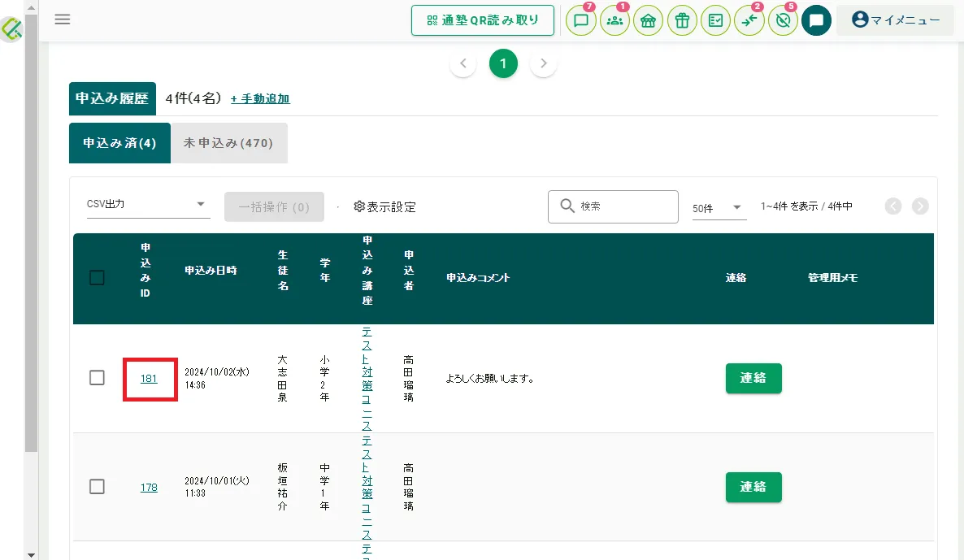Select the 申込み履歴 header tab

click(x=112, y=98)
